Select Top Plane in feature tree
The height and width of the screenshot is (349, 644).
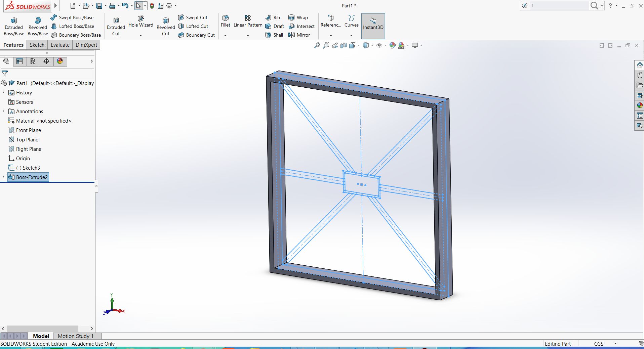pos(23,139)
